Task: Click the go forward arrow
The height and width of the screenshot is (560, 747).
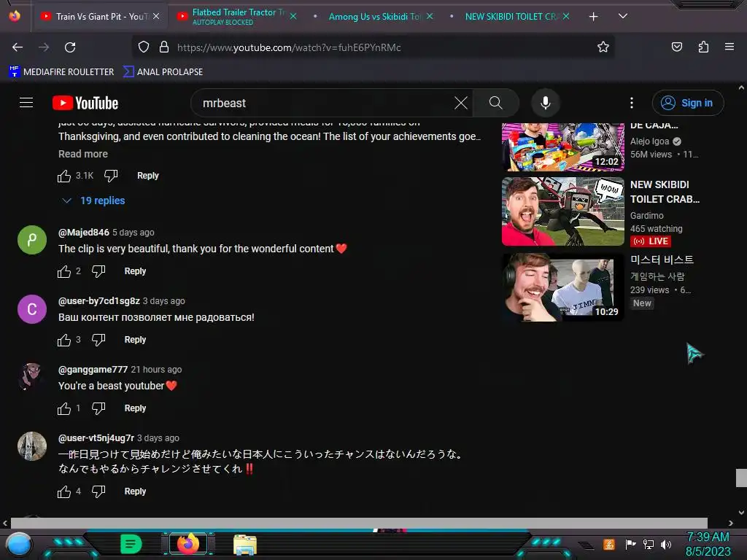Action: point(44,47)
